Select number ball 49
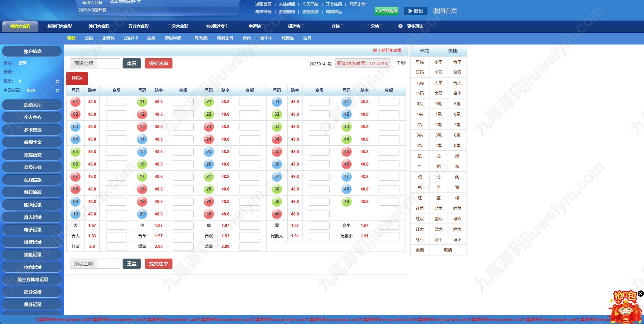This screenshot has height=324, width=644. pyautogui.click(x=347, y=202)
